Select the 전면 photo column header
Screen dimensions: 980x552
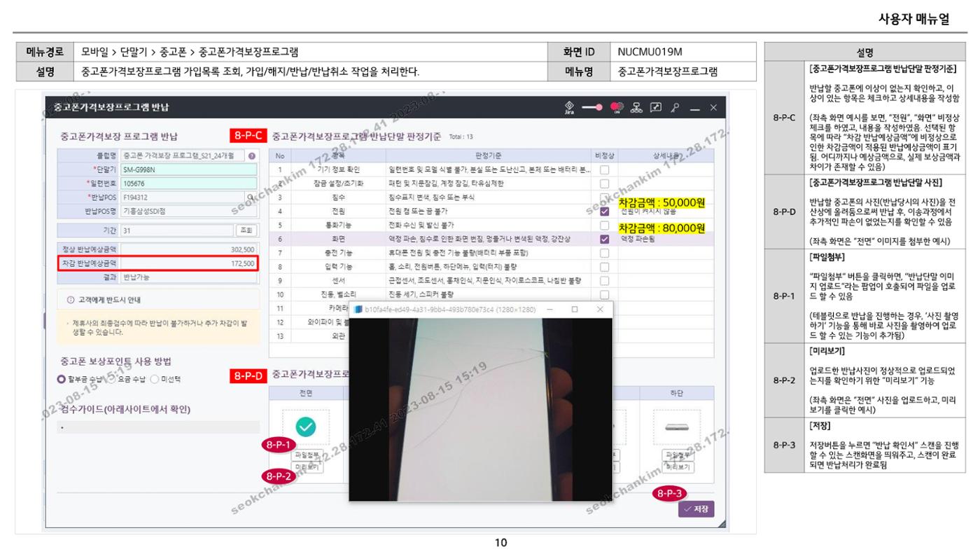click(307, 394)
